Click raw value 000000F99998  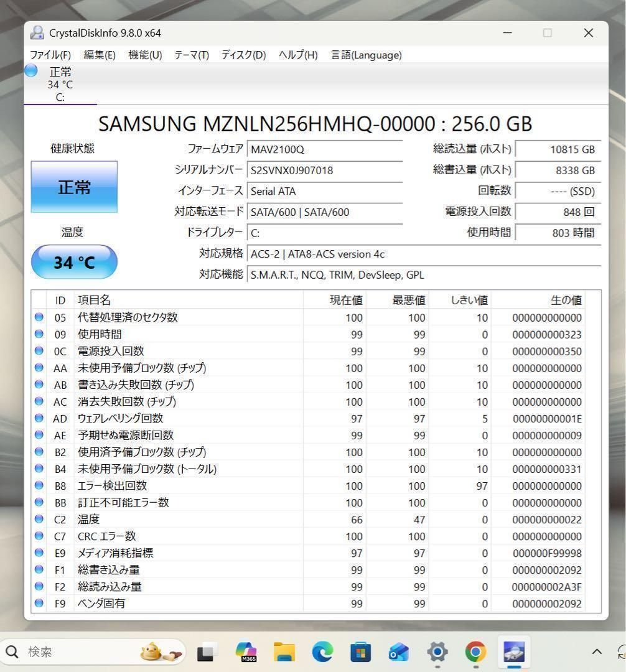click(547, 553)
